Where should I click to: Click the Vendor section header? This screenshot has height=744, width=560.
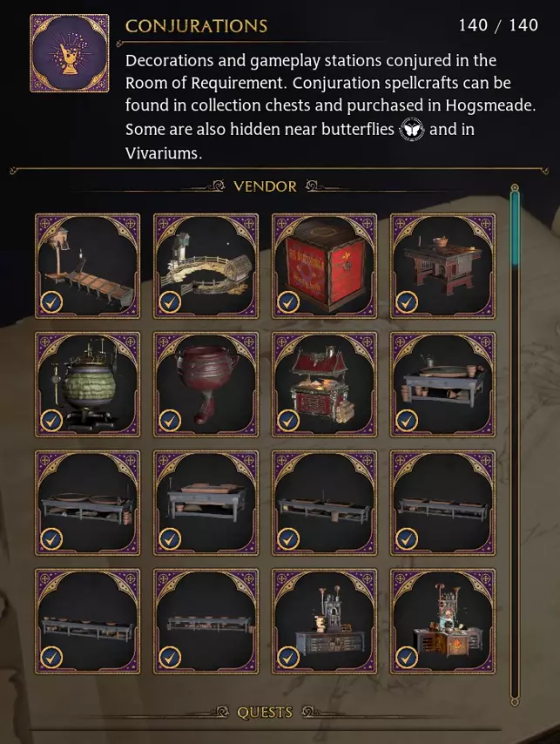point(265,186)
